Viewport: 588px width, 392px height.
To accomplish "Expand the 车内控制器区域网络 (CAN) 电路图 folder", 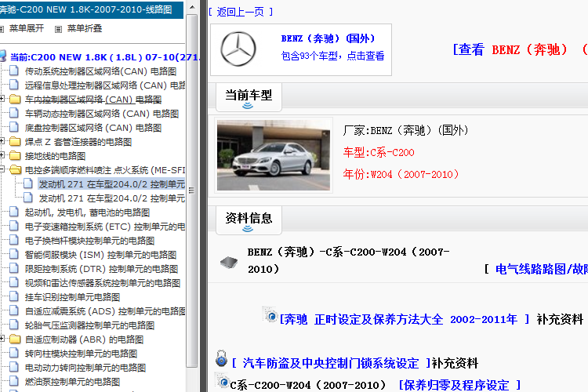I will pos(2,99).
